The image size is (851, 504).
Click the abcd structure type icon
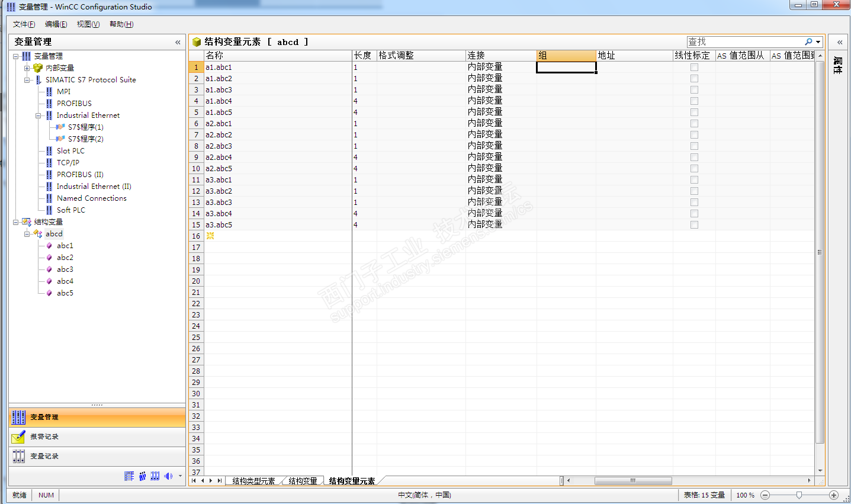pyautogui.click(x=38, y=234)
